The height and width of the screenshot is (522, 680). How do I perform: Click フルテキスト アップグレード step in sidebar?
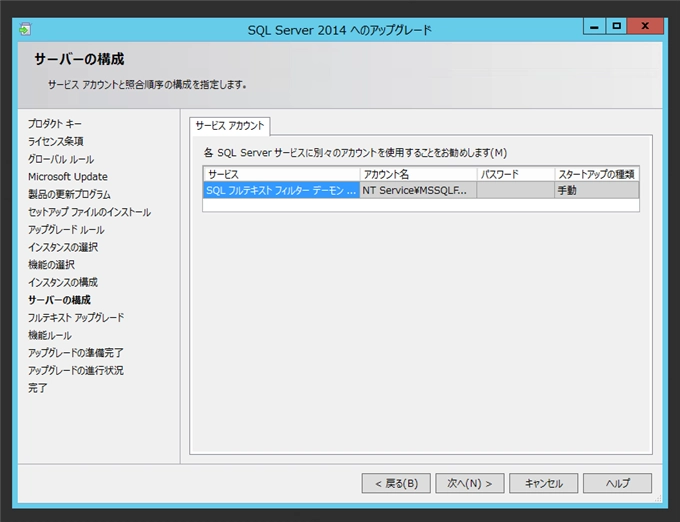click(76, 317)
